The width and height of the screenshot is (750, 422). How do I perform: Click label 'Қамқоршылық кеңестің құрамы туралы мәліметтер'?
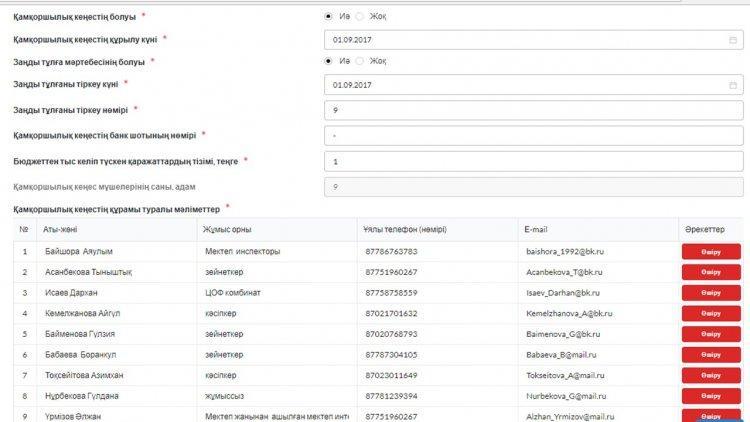point(117,210)
